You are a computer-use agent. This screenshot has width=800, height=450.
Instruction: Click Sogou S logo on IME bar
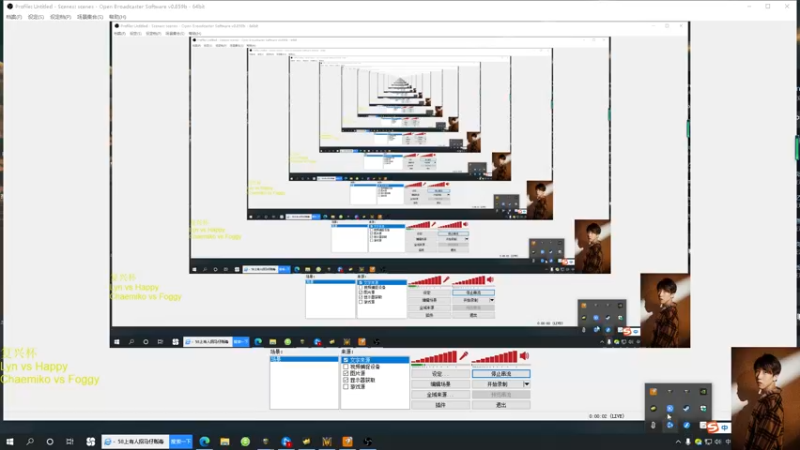pos(712,428)
